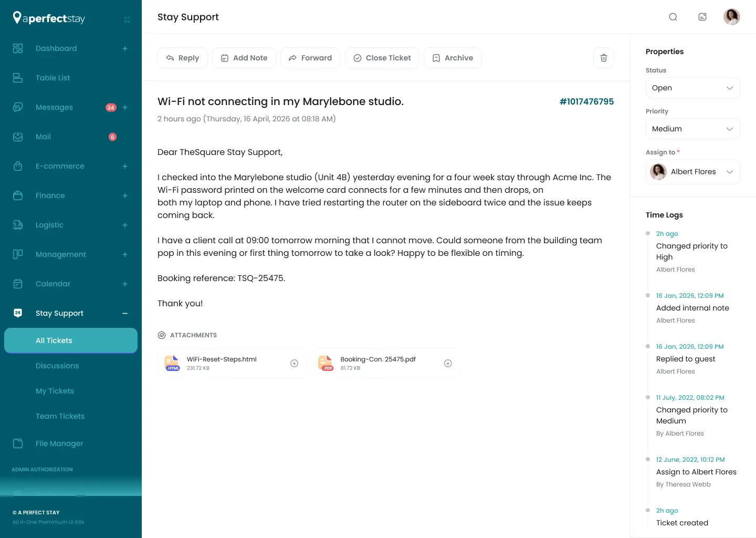Click the Add Note button
The image size is (756, 538).
pyautogui.click(x=244, y=58)
